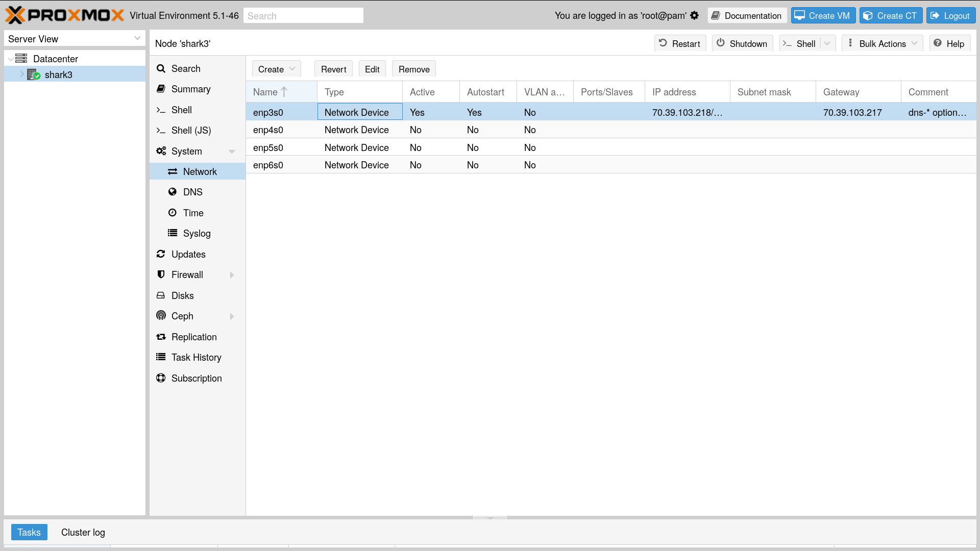This screenshot has height=551, width=980.
Task: Click the Disks drive icon
Action: (161, 295)
